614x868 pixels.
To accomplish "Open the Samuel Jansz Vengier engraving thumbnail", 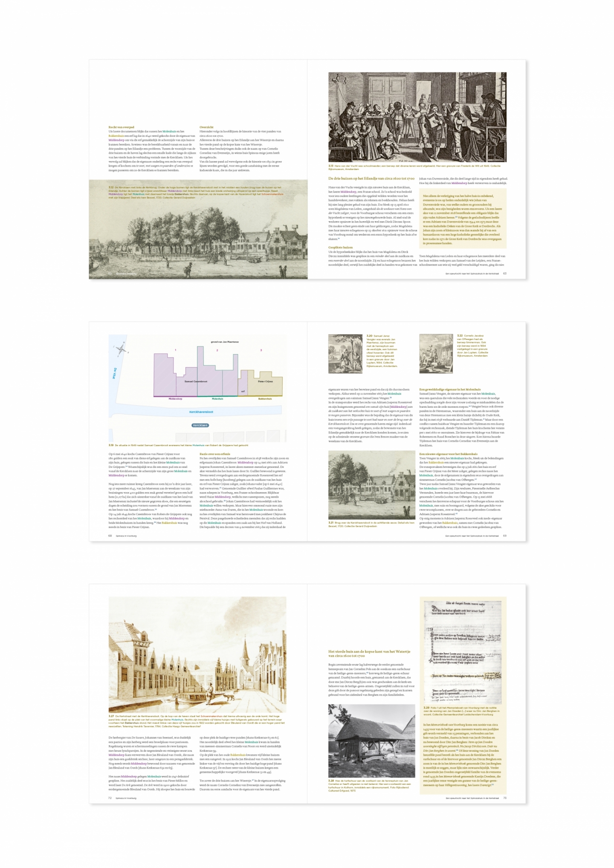I will (x=345, y=354).
